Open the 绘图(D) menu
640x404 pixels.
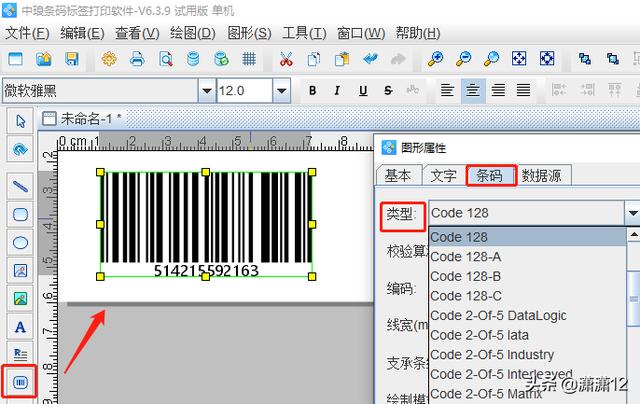coord(193,33)
